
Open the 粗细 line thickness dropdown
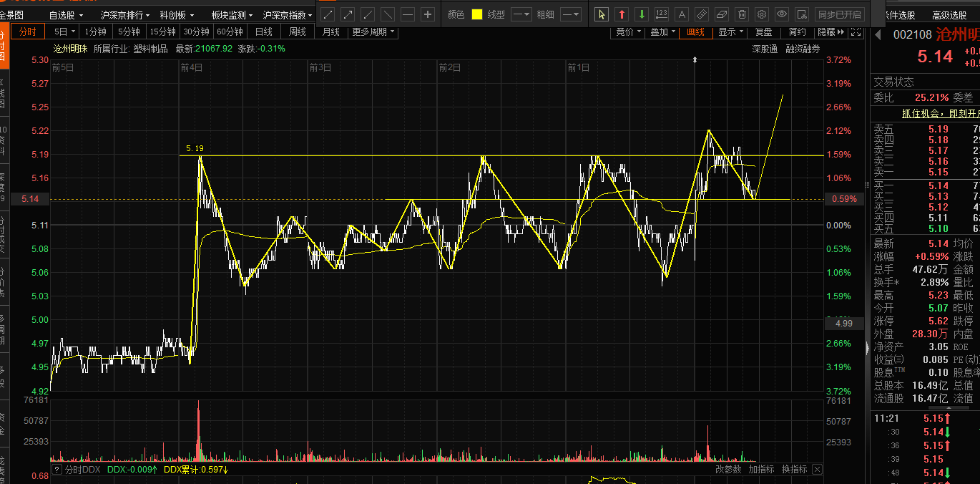(570, 14)
